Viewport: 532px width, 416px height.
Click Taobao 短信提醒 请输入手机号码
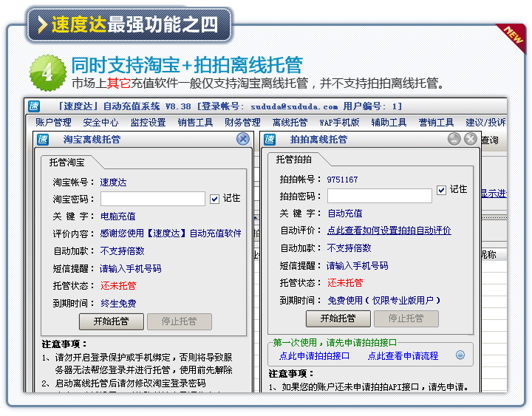point(131,269)
